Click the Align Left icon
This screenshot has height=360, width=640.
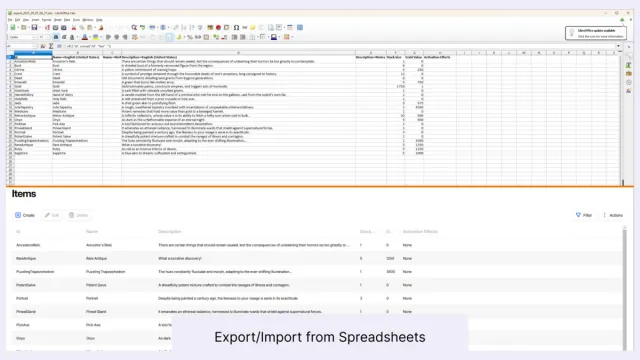[108, 37]
